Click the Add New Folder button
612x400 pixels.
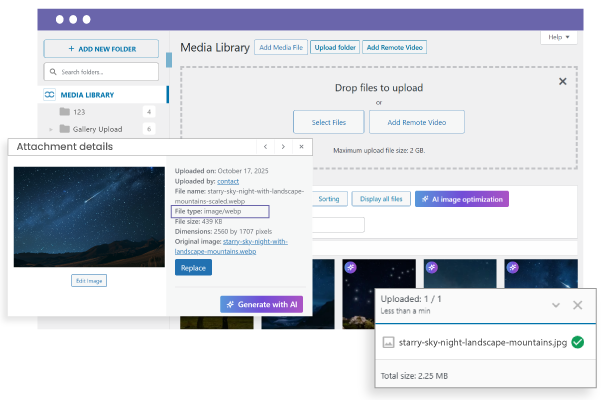(101, 49)
